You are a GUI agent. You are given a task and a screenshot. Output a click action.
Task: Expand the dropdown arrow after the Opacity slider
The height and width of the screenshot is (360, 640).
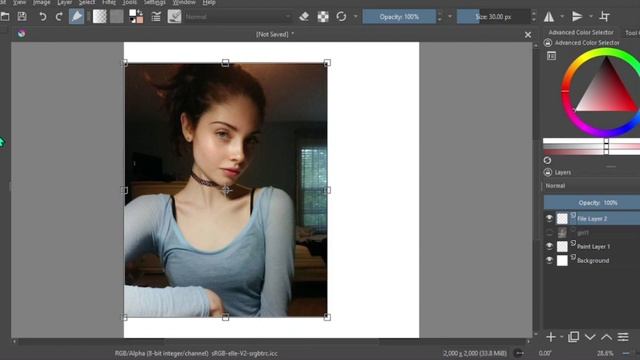pyautogui.click(x=450, y=17)
